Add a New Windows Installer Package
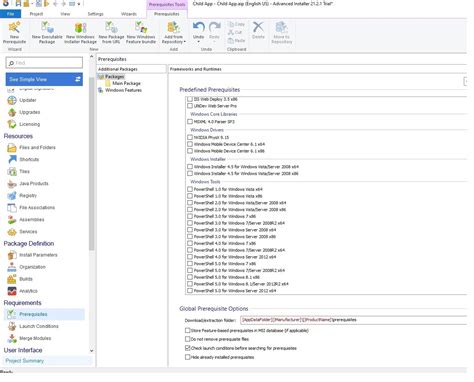Viewport: 474px width, 382px height. click(80, 33)
